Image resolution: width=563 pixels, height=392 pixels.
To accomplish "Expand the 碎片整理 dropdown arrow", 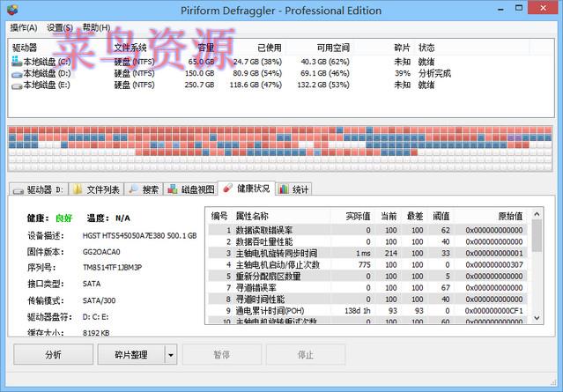I will pyautogui.click(x=171, y=355).
